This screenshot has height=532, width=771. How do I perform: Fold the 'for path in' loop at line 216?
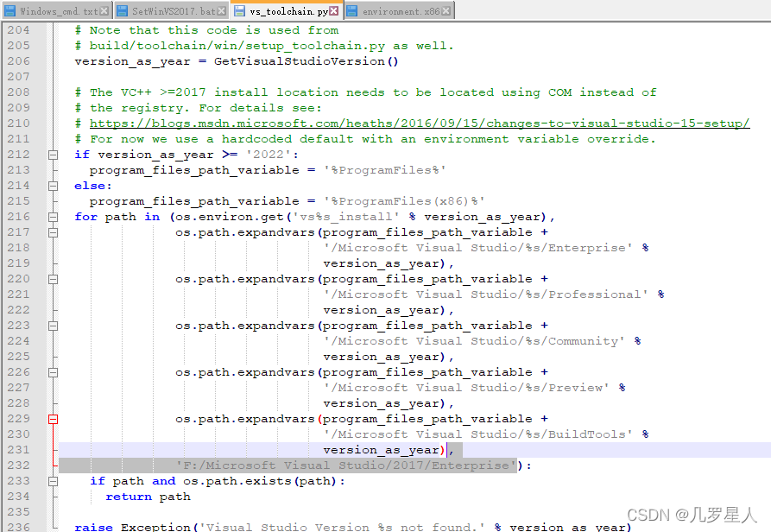53,217
